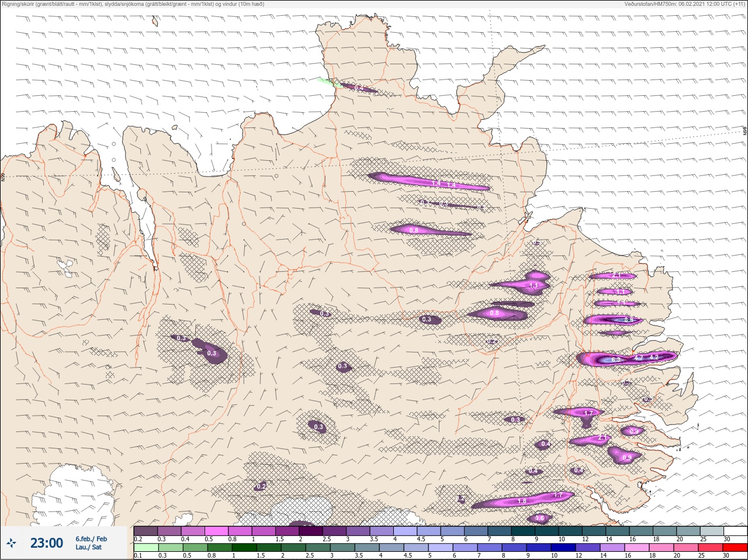Select the dark purple upper legend swatch labeled 2
Image resolution: width=748 pixels, height=560 pixels.
click(x=311, y=531)
